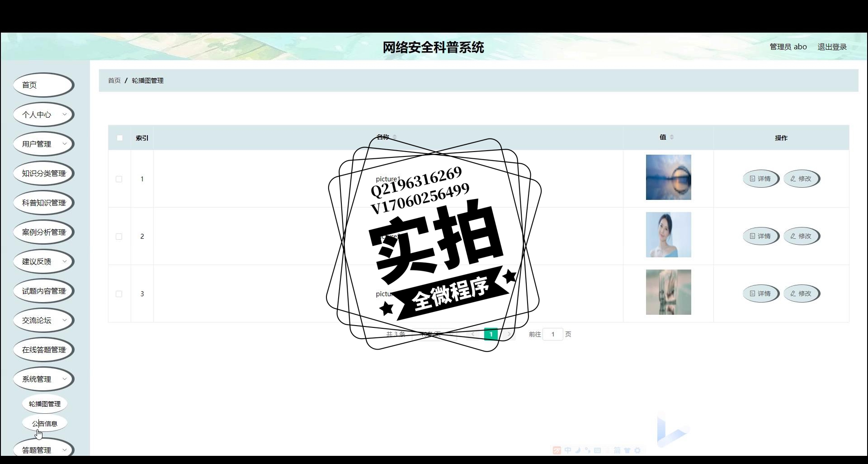Click the 轮播图管理 breadcrumb text

point(147,80)
